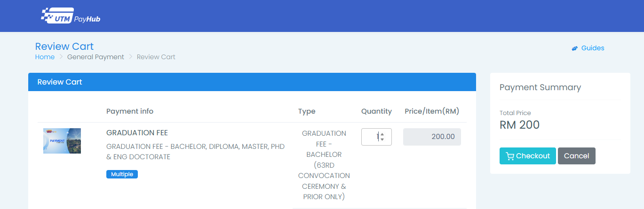This screenshot has height=209, width=644.
Task: Click the UTM PayHub logo
Action: [71, 16]
